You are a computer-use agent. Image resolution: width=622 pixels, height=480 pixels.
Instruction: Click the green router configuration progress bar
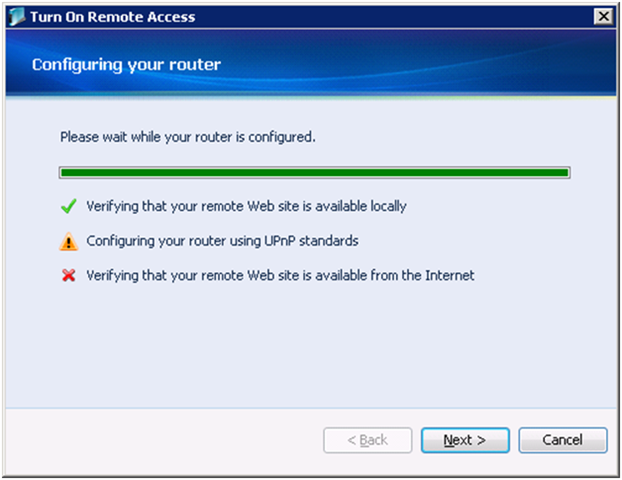click(x=314, y=173)
